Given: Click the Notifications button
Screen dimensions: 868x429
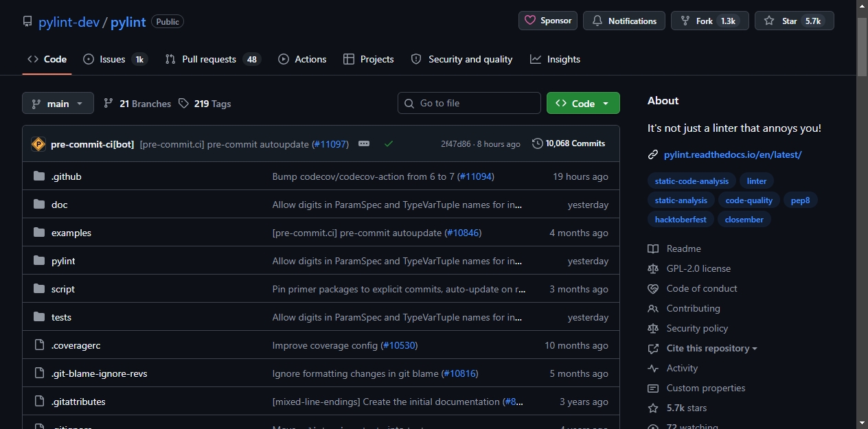Looking at the screenshot, I should (624, 21).
